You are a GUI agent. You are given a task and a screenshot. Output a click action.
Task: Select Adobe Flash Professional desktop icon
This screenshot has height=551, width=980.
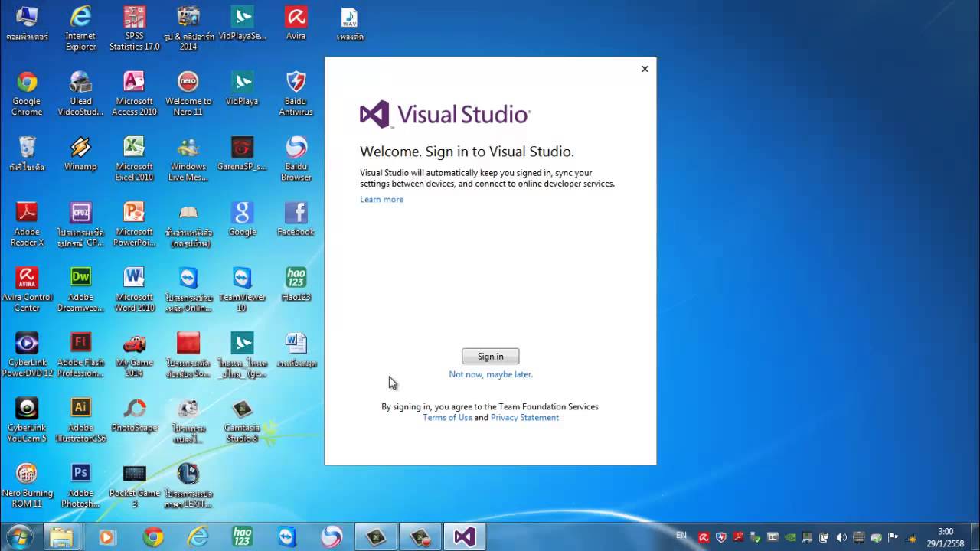coord(80,355)
